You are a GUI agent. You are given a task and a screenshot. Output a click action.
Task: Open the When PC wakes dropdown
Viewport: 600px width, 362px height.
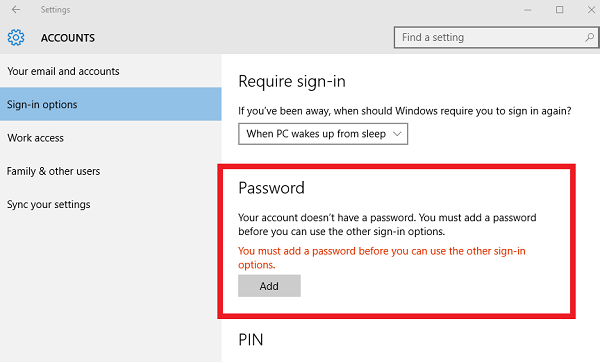click(323, 134)
